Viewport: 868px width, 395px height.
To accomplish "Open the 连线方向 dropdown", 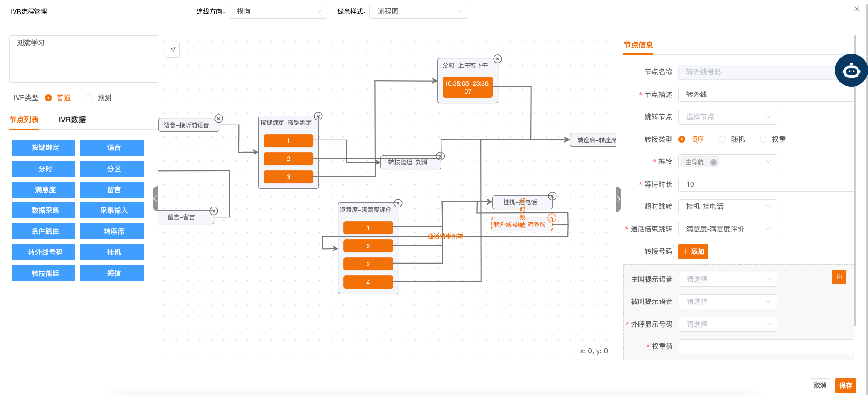I will coord(278,11).
